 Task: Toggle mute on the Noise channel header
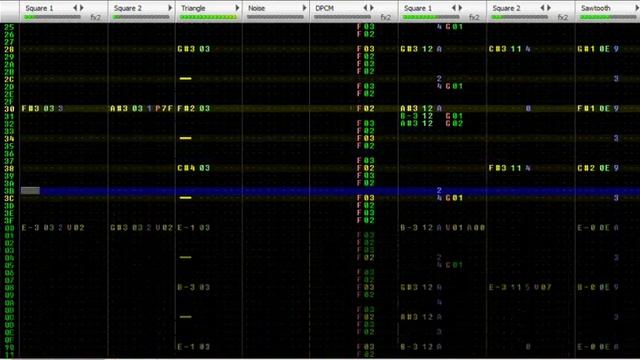click(x=257, y=8)
